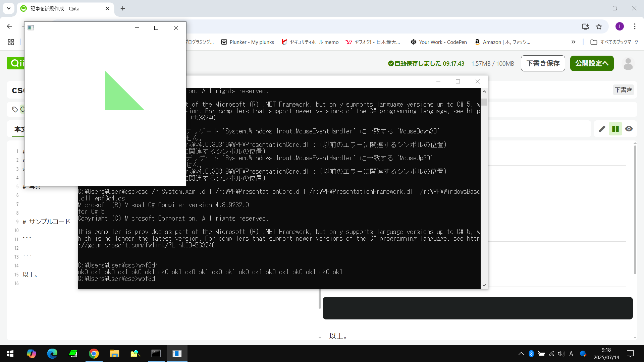The height and width of the screenshot is (362, 644).
Task: Open the File Explorer taskbar icon
Action: coord(114,354)
